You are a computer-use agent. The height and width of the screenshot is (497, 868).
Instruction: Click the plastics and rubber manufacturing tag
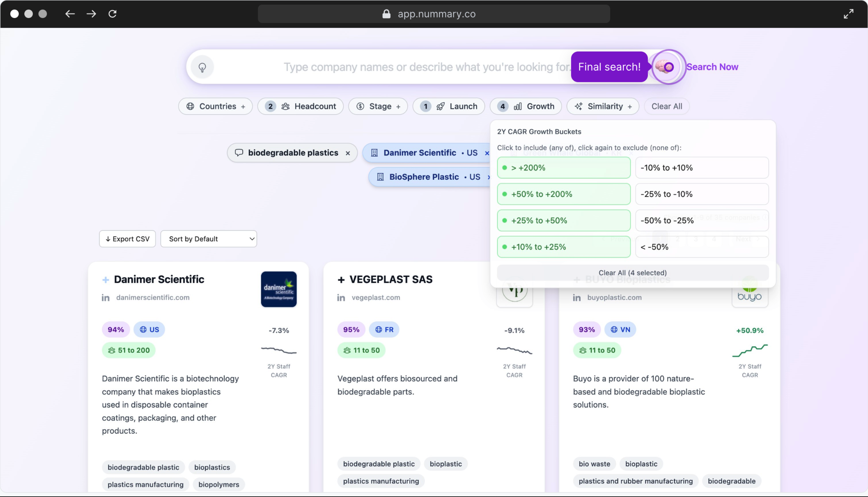point(636,481)
